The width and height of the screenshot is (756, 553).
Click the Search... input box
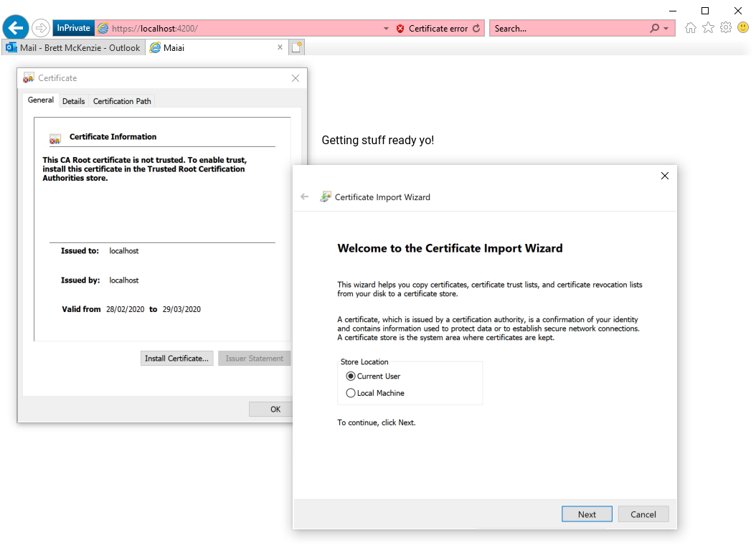[x=569, y=29]
